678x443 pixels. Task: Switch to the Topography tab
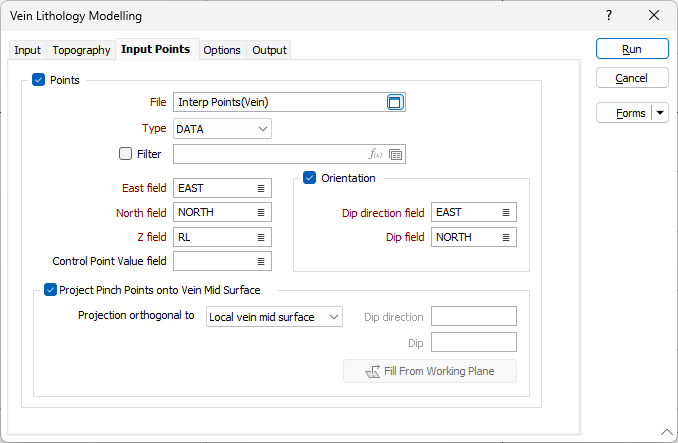[x=81, y=50]
